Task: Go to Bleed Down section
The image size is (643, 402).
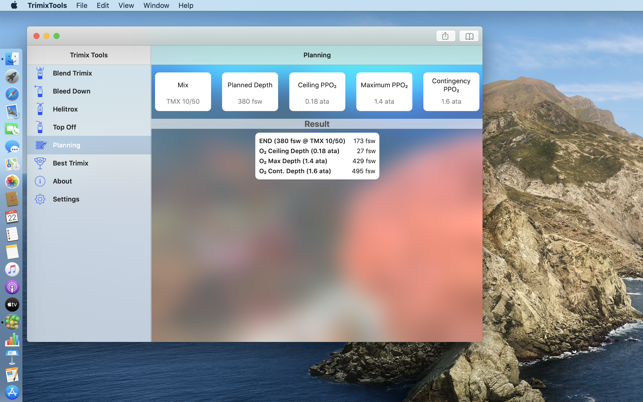Action: (89, 91)
